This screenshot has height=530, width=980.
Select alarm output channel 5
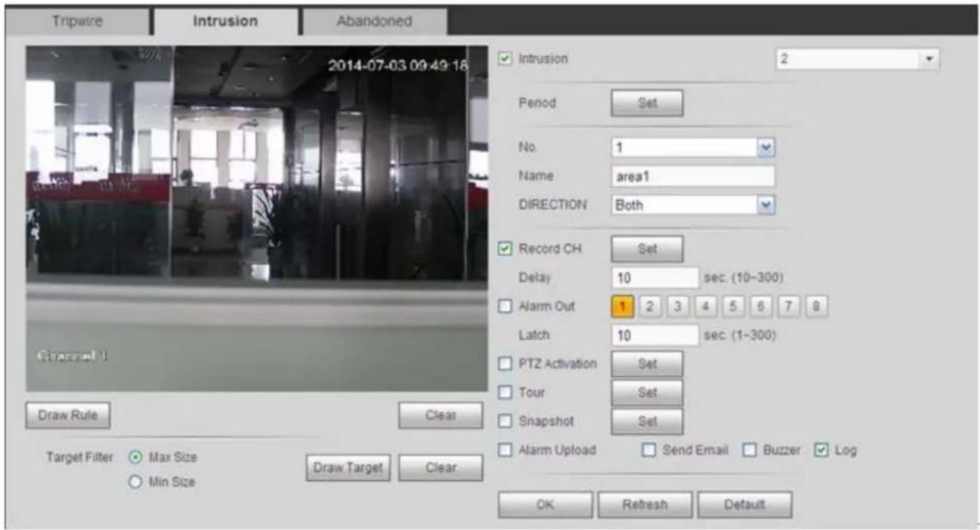(733, 307)
